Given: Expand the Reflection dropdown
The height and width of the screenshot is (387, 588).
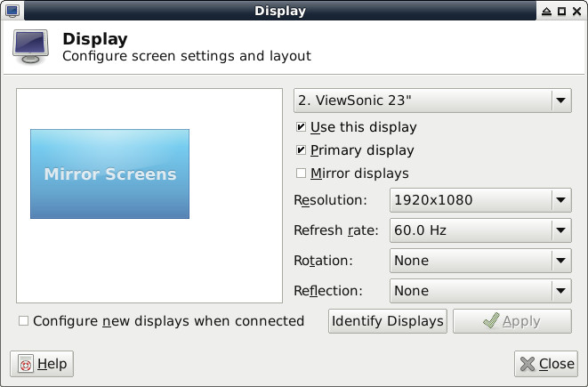Looking at the screenshot, I should click(479, 291).
